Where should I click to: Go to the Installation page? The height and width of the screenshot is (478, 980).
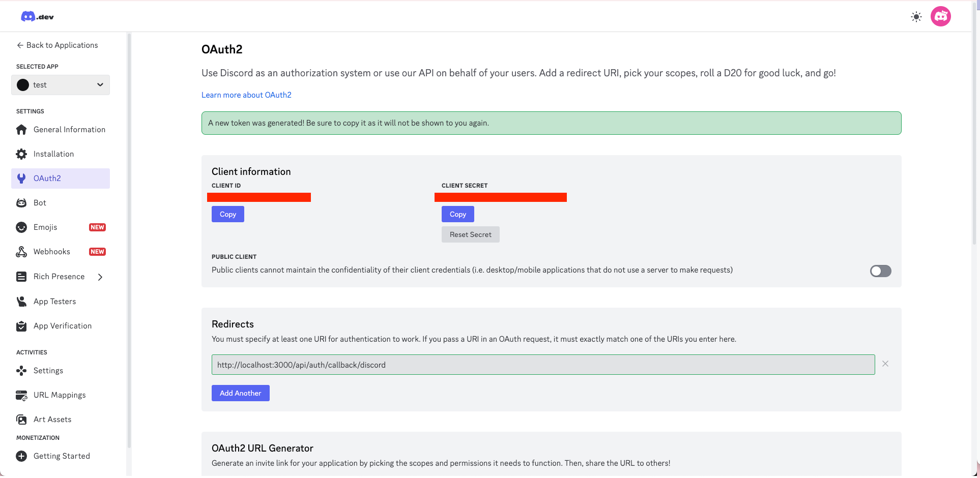click(61, 154)
